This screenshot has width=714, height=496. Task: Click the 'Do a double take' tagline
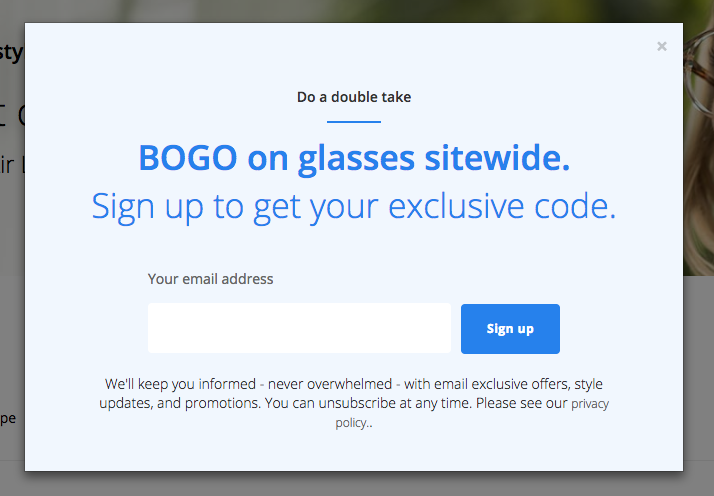(354, 97)
